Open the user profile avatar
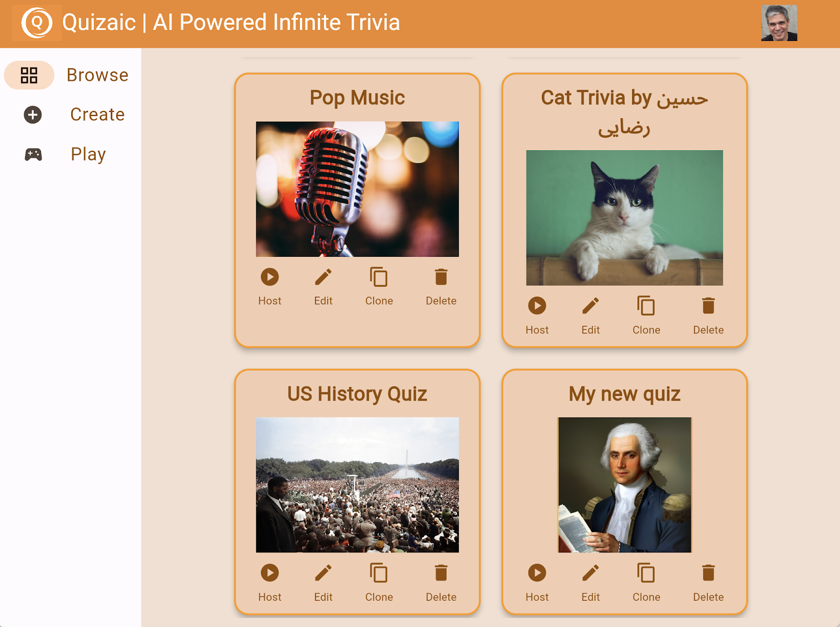The width and height of the screenshot is (840, 627). [x=779, y=23]
